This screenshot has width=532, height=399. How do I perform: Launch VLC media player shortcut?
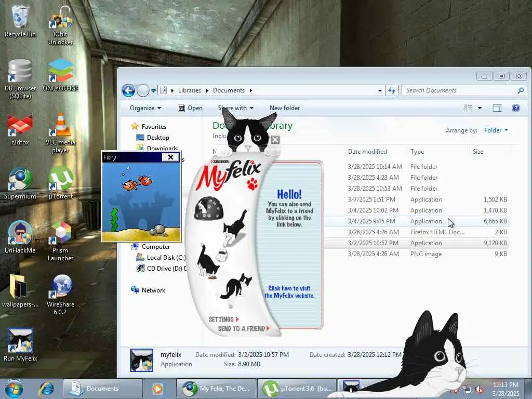(60, 133)
